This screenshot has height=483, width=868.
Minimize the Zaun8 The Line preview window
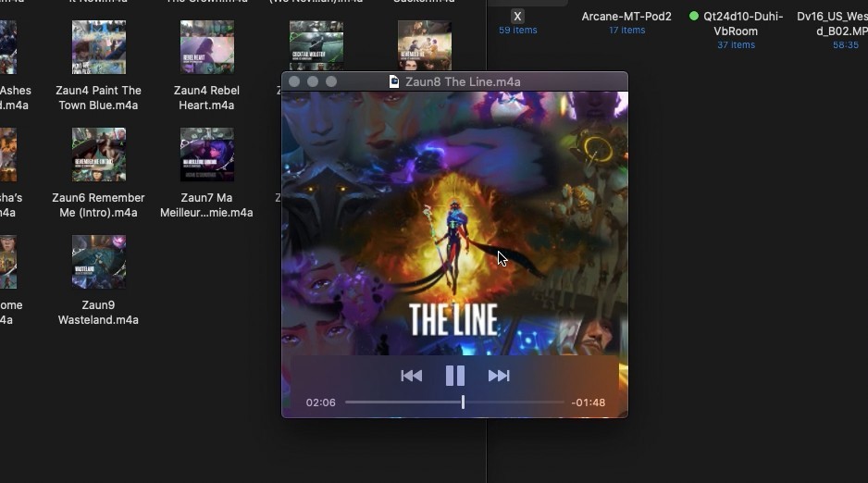(313, 81)
